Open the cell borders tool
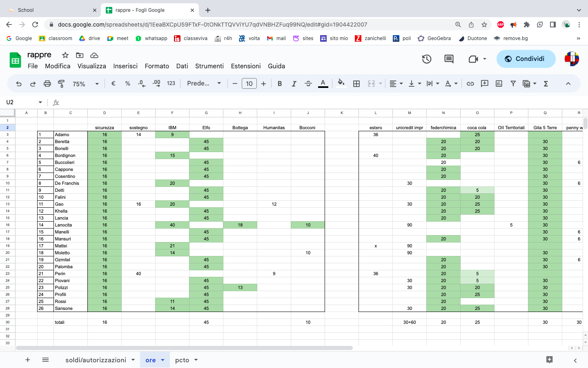 pos(356,83)
